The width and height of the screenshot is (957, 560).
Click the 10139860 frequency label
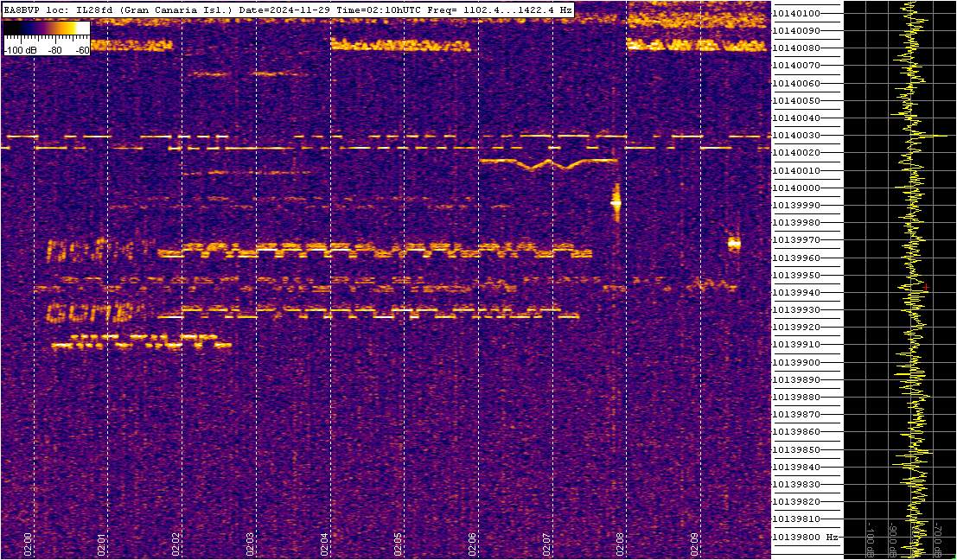click(x=796, y=432)
